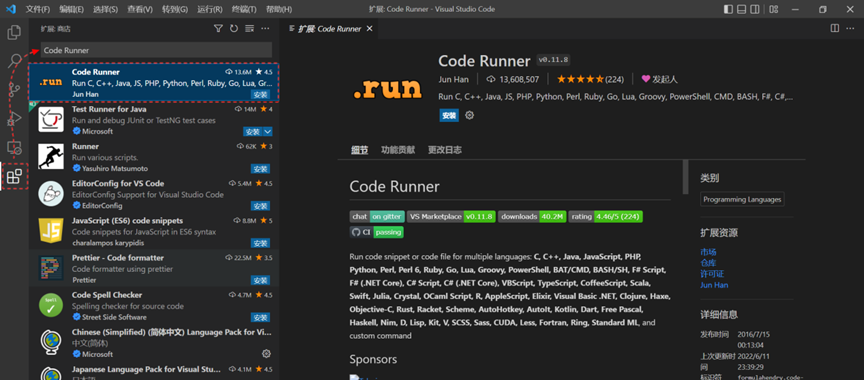864x380 pixels.
Task: Open the Source Control view
Action: pyautogui.click(x=14, y=90)
